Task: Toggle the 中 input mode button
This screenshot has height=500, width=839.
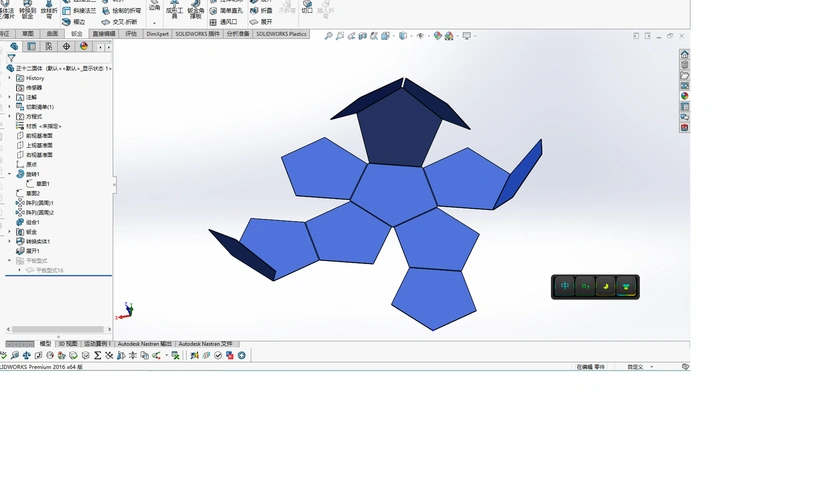Action: (x=565, y=287)
